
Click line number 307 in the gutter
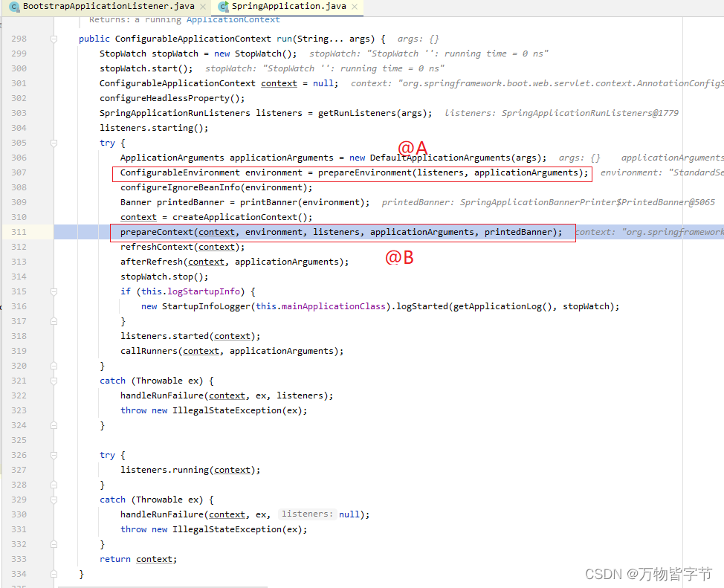19,172
